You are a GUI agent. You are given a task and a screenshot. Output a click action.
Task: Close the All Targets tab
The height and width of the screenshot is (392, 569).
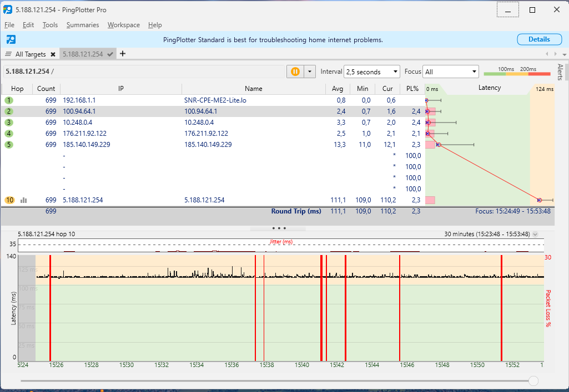[x=53, y=54]
